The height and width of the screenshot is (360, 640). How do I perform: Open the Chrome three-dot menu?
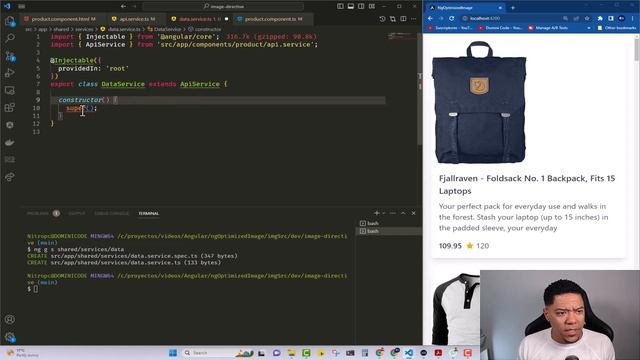pos(632,18)
